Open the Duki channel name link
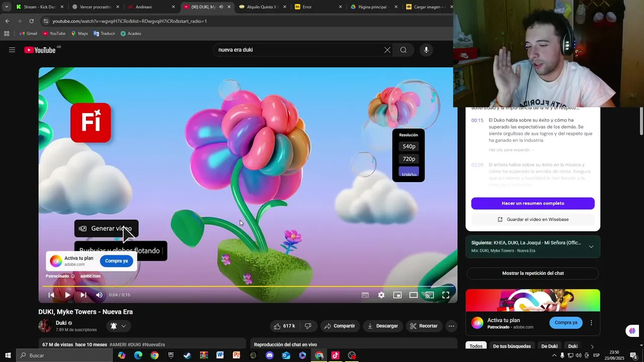Image resolution: width=644 pixels, height=362 pixels. pyautogui.click(x=61, y=323)
